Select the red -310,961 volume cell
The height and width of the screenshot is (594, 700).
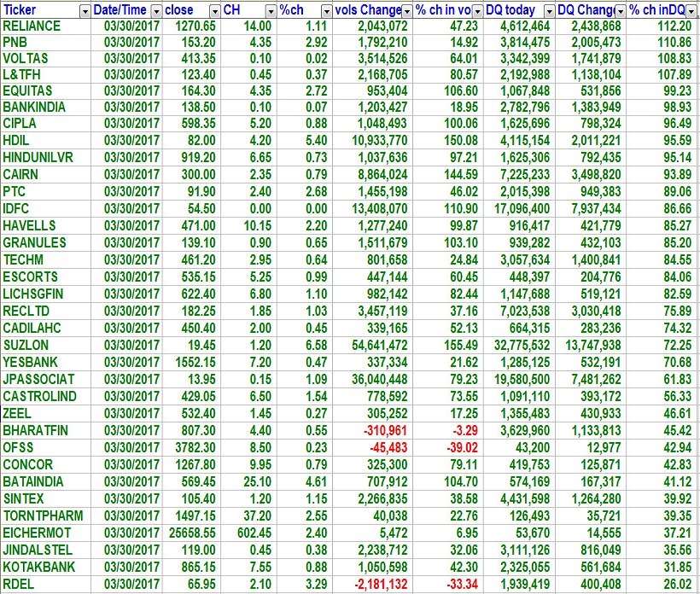[x=372, y=430]
